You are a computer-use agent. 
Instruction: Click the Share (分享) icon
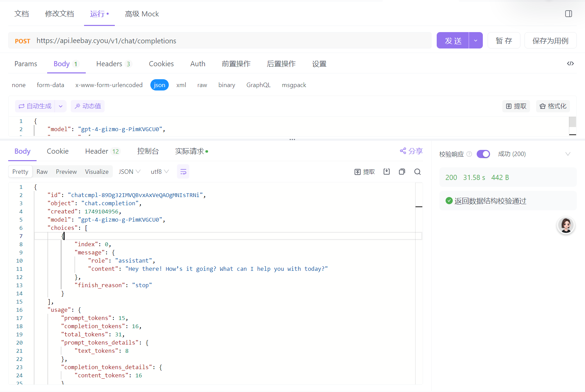pyautogui.click(x=411, y=151)
